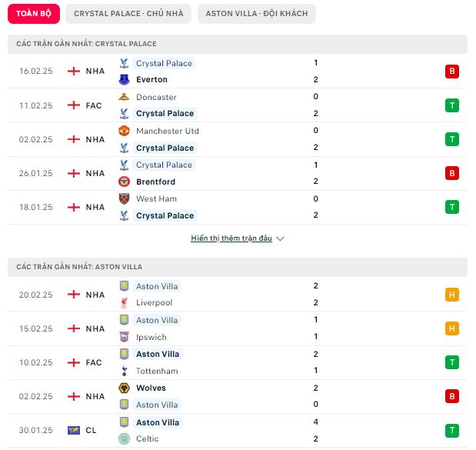The image size is (476, 450).
Task: Open Everton team name link
Action: point(151,79)
